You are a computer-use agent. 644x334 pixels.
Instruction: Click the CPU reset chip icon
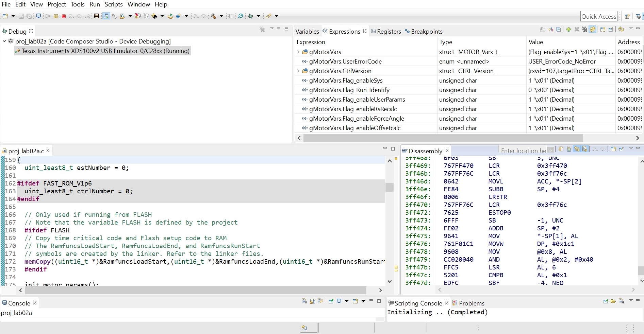click(x=154, y=16)
